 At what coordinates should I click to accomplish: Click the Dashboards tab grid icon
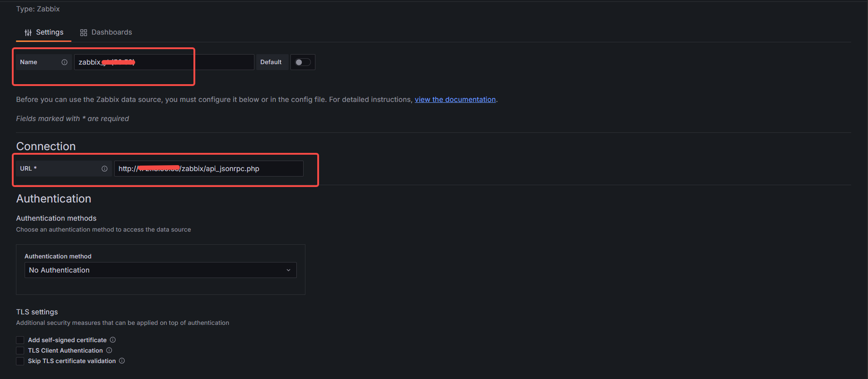pyautogui.click(x=83, y=33)
